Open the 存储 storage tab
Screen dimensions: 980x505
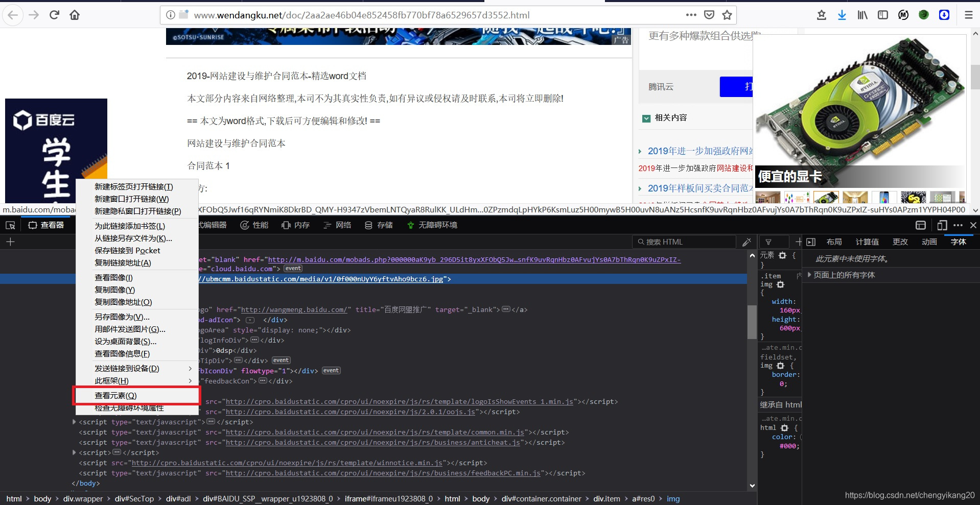click(379, 225)
